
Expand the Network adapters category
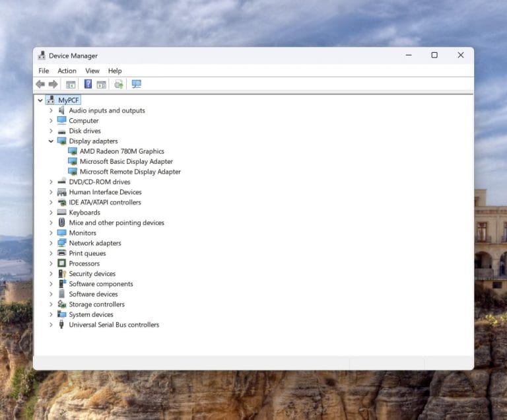pos(51,243)
